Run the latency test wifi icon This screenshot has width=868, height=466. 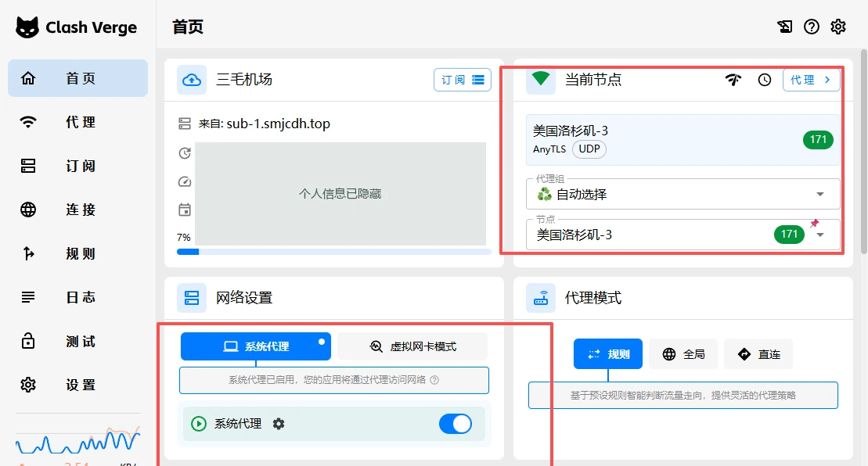[733, 80]
